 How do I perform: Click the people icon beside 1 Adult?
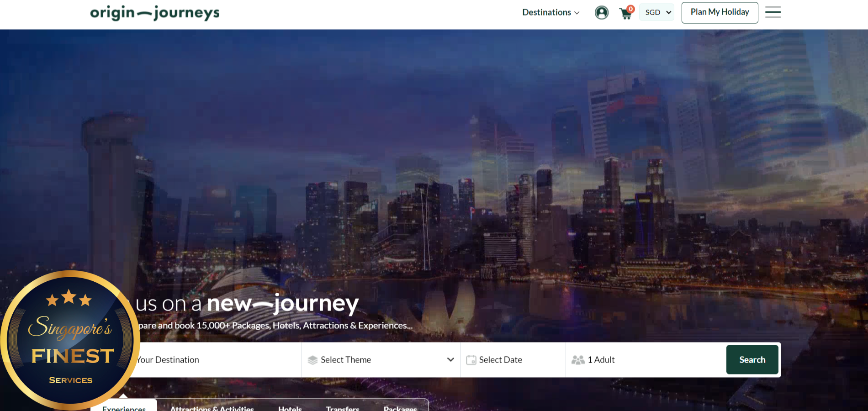point(578,360)
